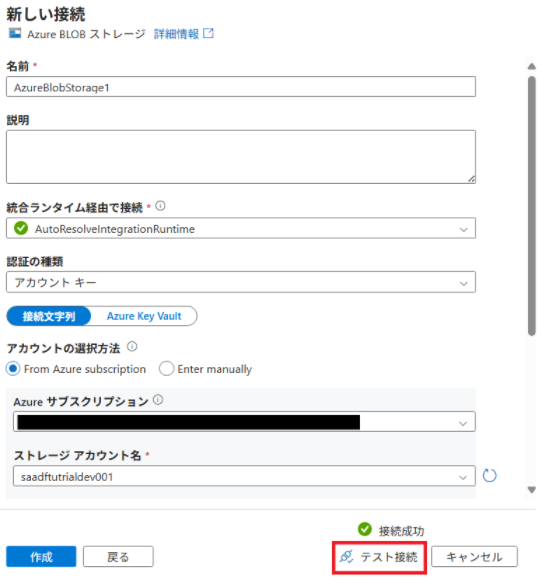542x579 pixels.
Task: Click the scrollbar up arrow
Action: click(532, 66)
